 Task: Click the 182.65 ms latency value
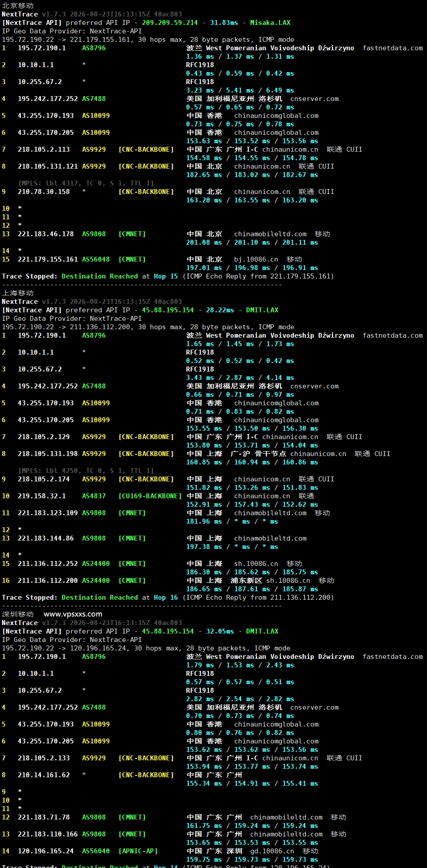pyautogui.click(x=204, y=175)
